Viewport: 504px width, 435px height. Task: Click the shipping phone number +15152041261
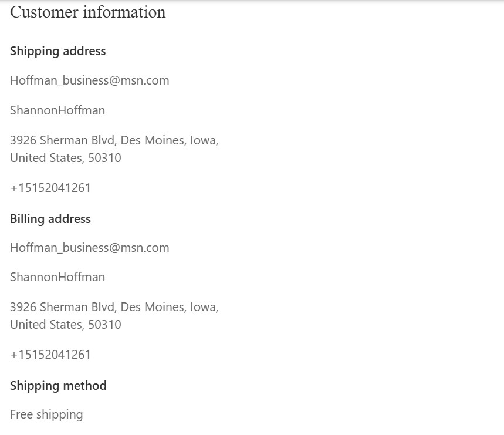tap(50, 188)
